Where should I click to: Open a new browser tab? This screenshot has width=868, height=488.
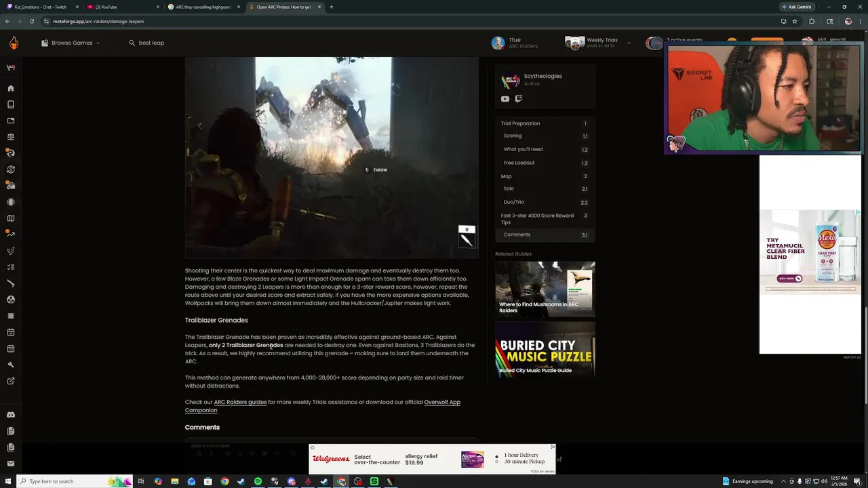coord(331,7)
